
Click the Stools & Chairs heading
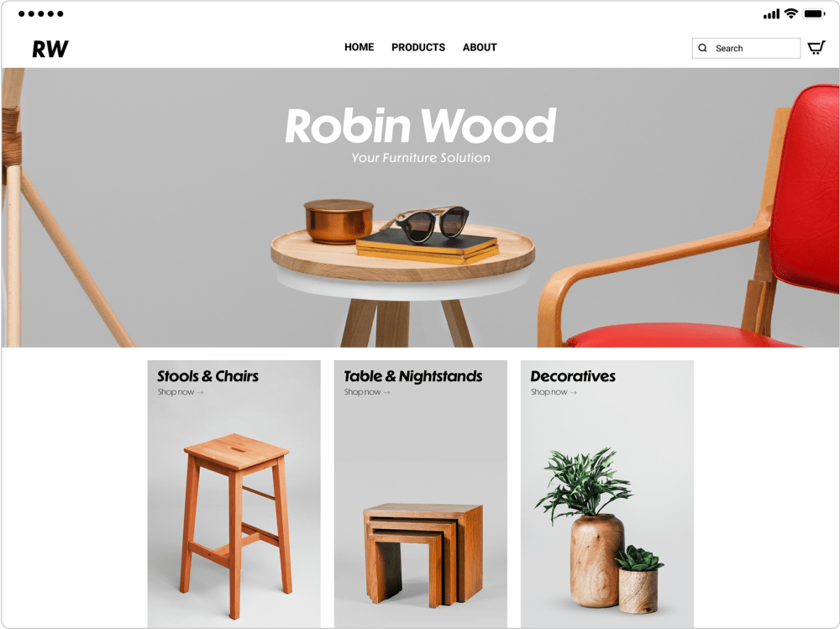[207, 376]
